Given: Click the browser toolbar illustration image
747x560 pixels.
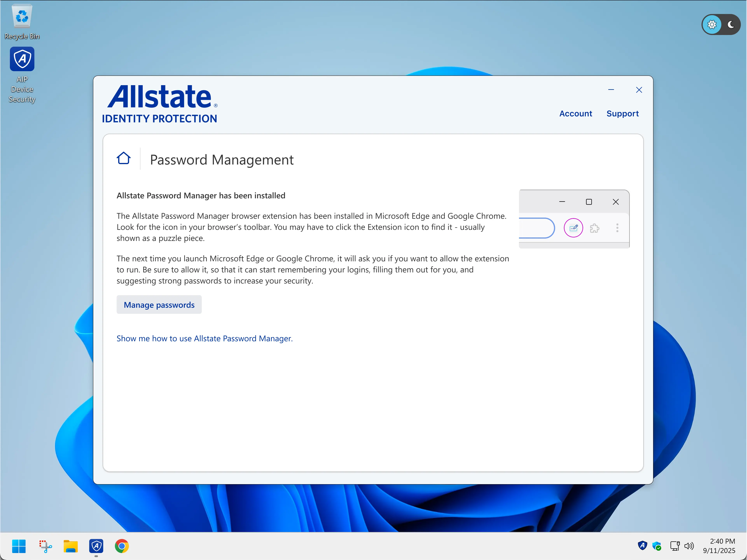Looking at the screenshot, I should pyautogui.click(x=574, y=219).
